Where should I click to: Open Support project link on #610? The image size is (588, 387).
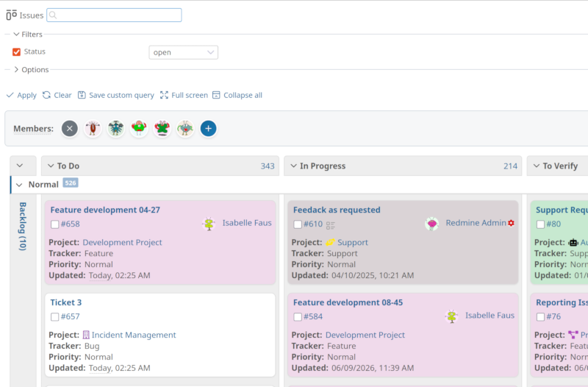pyautogui.click(x=353, y=243)
